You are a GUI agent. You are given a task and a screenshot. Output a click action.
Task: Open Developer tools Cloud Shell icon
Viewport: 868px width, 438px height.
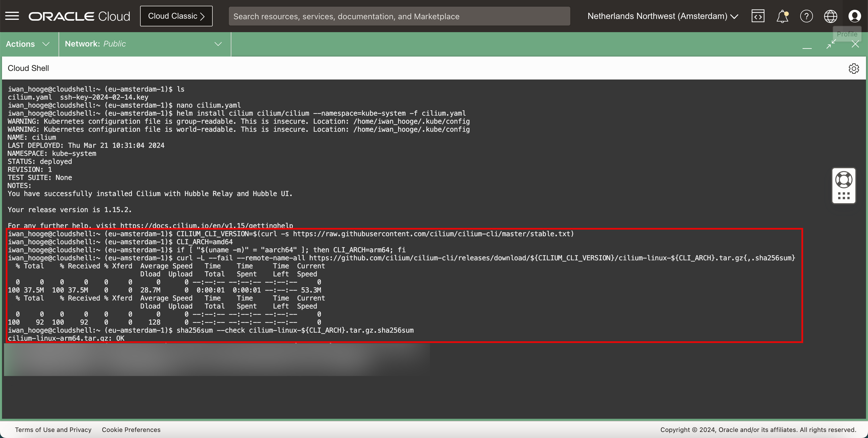point(758,16)
